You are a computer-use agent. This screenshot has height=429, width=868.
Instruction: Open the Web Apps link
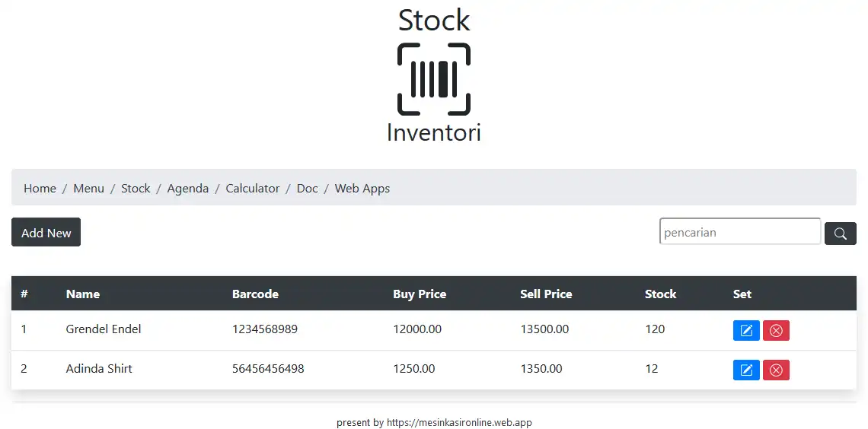tap(362, 189)
